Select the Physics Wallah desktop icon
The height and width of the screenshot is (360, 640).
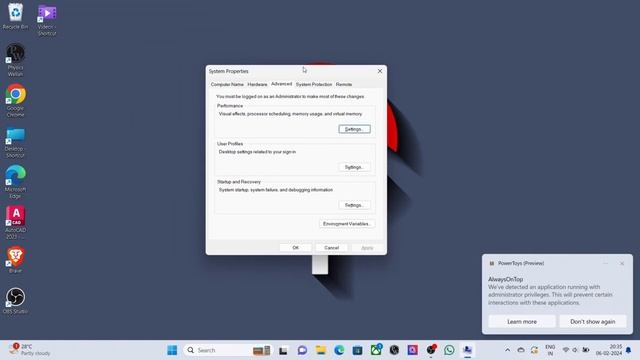point(15,60)
